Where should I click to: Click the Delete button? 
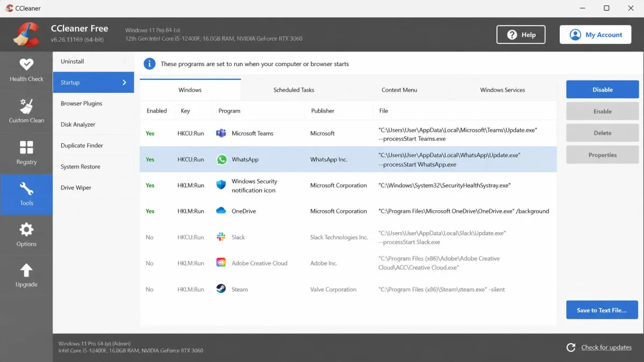[602, 133]
